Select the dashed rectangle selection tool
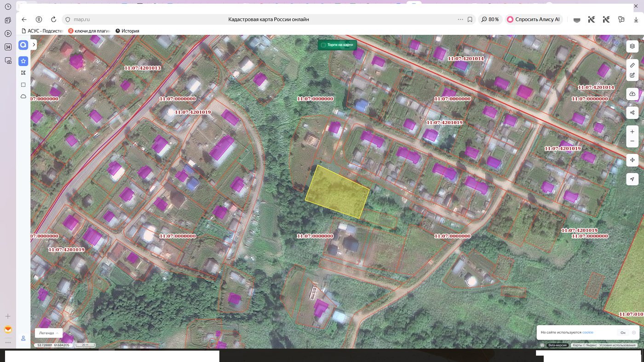The width and height of the screenshot is (644, 362). 23,85
